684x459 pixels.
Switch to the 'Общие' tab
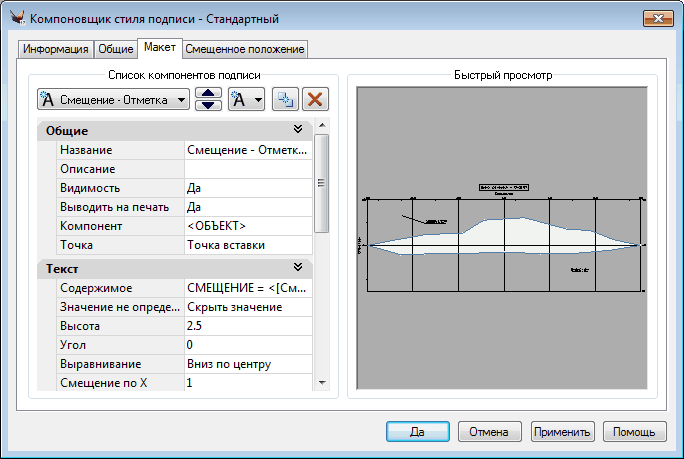[x=116, y=49]
